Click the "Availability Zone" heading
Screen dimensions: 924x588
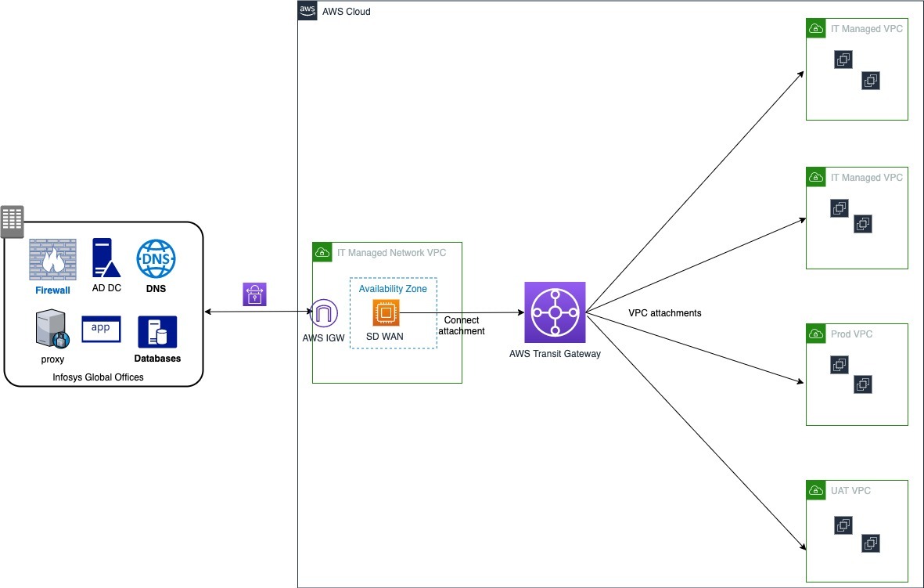tap(393, 288)
